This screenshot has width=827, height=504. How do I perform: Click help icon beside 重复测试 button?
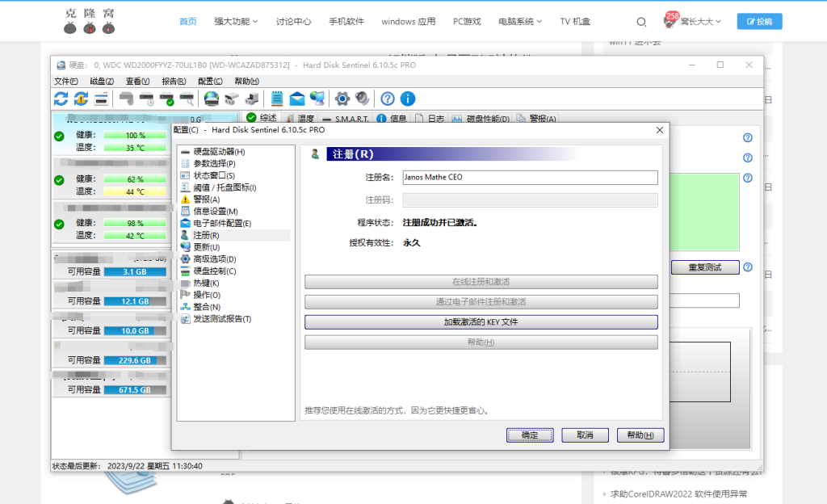747,267
